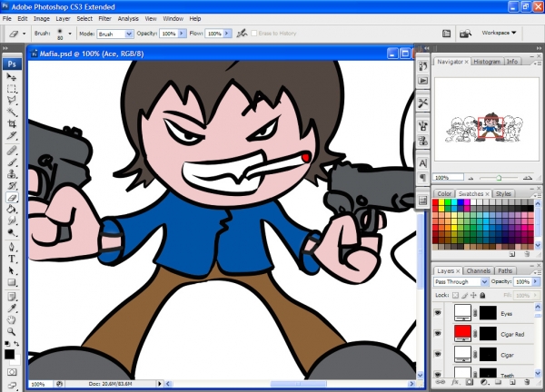Hide the Teeth layer
Screen dimensions: 545x392
pos(438,374)
